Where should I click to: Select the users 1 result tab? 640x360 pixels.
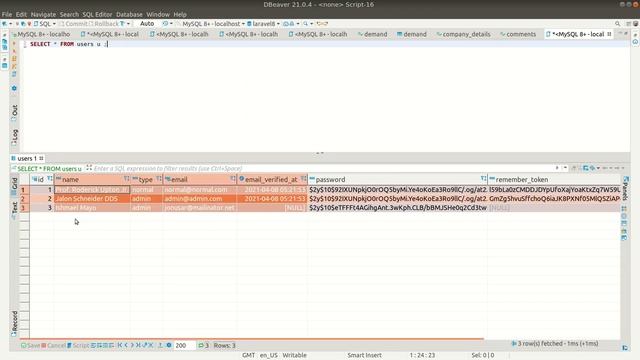pyautogui.click(x=27, y=158)
